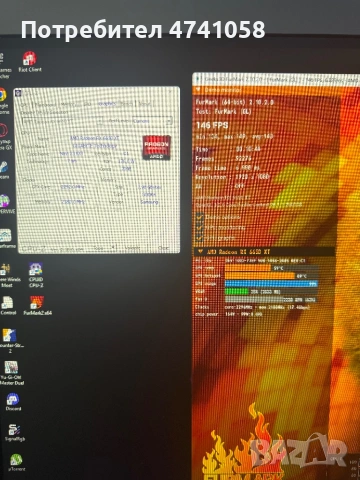Collapse the AMD Radeon RX 6650 XT section
360x480 pixels.
(200, 252)
